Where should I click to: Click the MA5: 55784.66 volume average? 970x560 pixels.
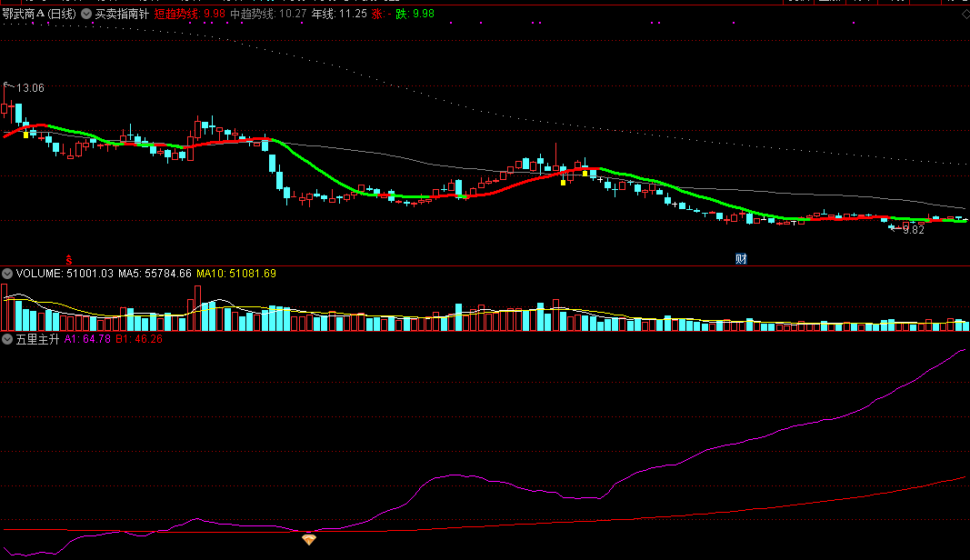pyautogui.click(x=155, y=274)
